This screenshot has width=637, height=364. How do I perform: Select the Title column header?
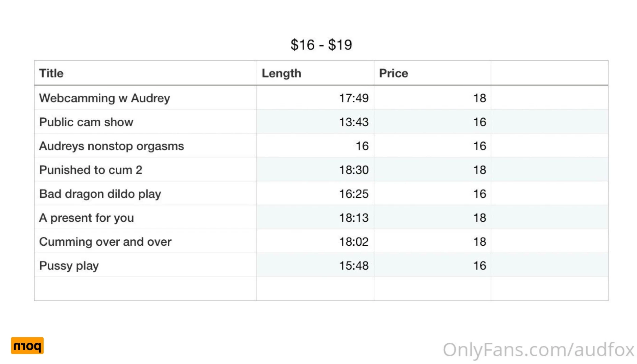click(x=145, y=73)
